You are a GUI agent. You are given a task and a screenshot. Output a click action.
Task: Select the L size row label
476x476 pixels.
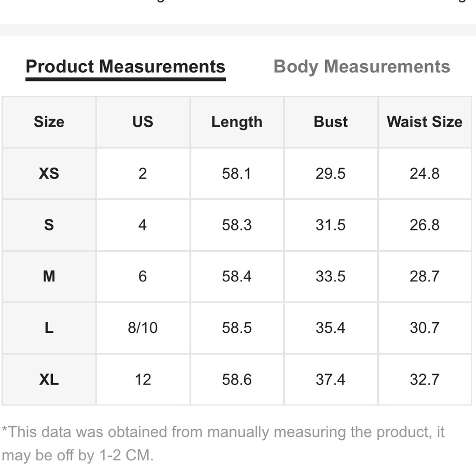pos(49,328)
